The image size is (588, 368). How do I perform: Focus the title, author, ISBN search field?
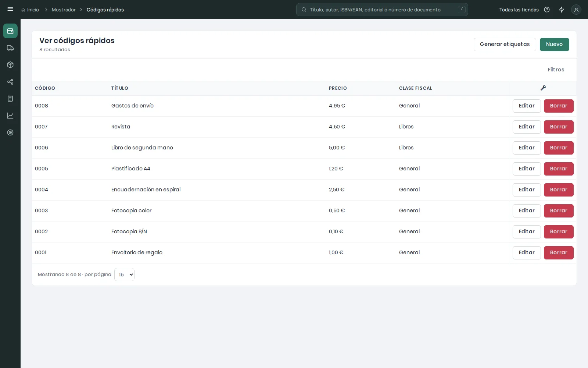pos(382,10)
